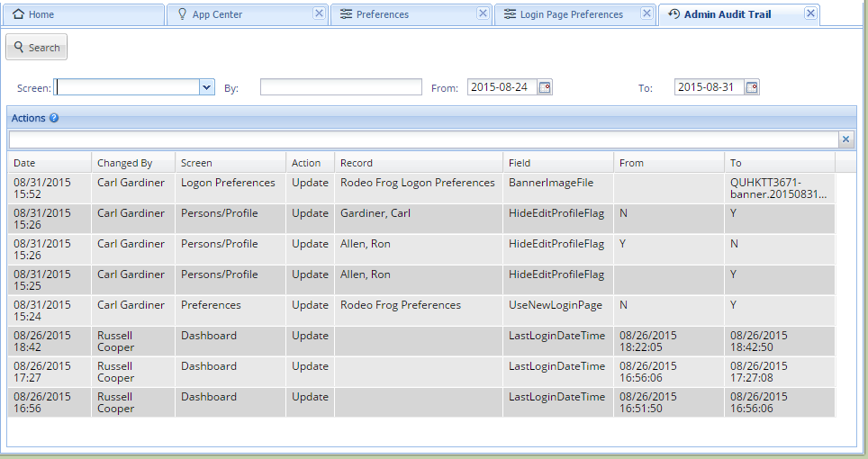Close the Admin Audit Trail tab

(810, 13)
